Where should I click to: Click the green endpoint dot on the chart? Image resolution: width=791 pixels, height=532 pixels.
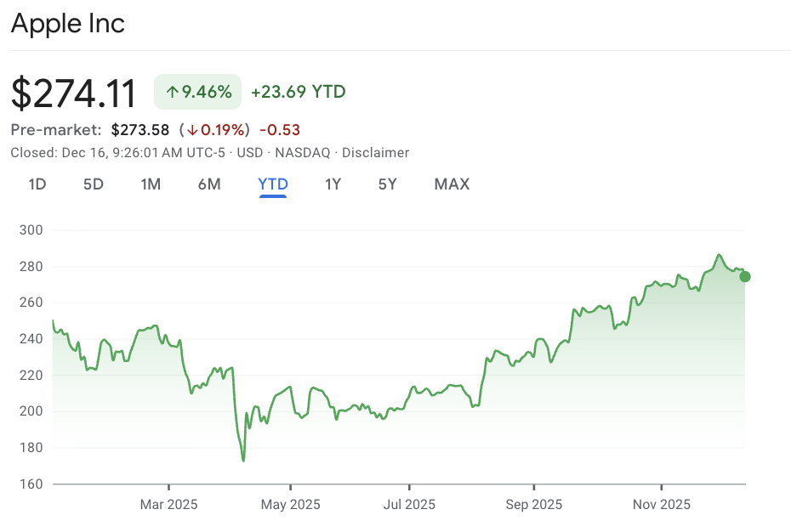(x=745, y=276)
